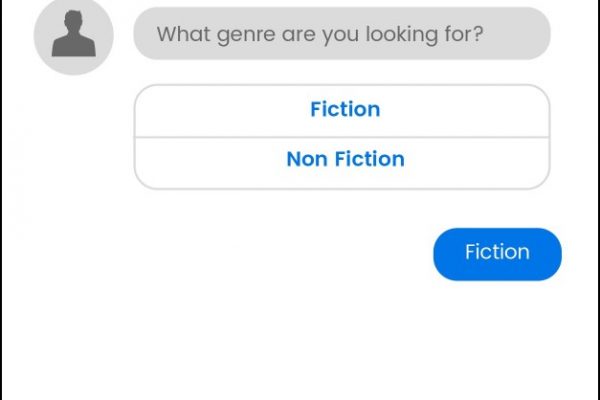The height and width of the screenshot is (400, 600).
Task: Pick Fiction from the genre choice card
Action: 342,111
